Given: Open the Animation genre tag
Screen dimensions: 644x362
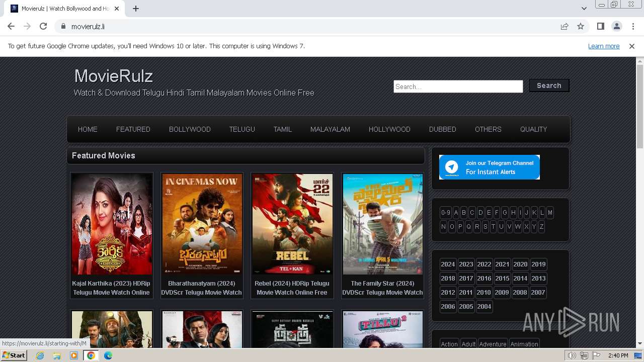Looking at the screenshot, I should tap(524, 344).
